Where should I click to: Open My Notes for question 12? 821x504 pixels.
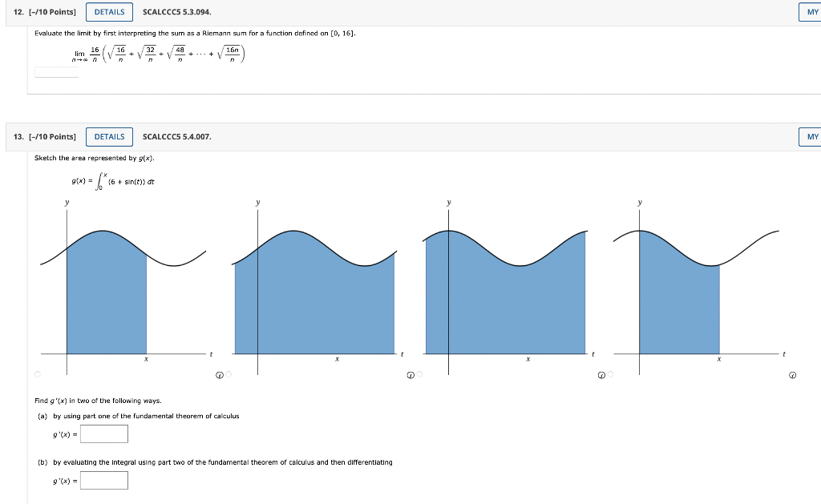point(811,11)
